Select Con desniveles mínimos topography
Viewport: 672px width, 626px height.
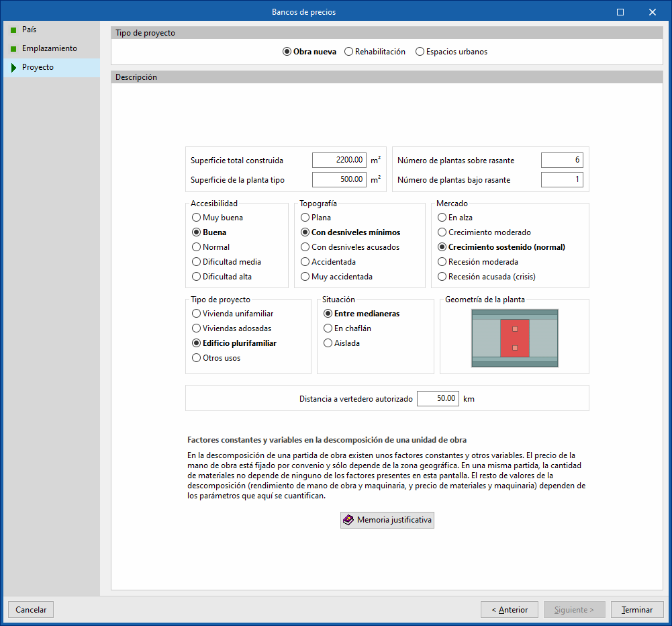point(350,232)
